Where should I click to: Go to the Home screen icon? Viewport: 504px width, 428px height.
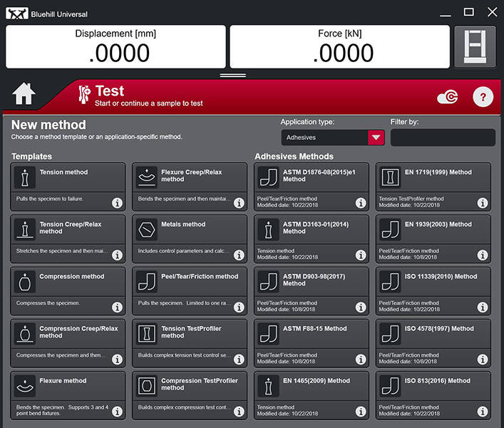(24, 93)
